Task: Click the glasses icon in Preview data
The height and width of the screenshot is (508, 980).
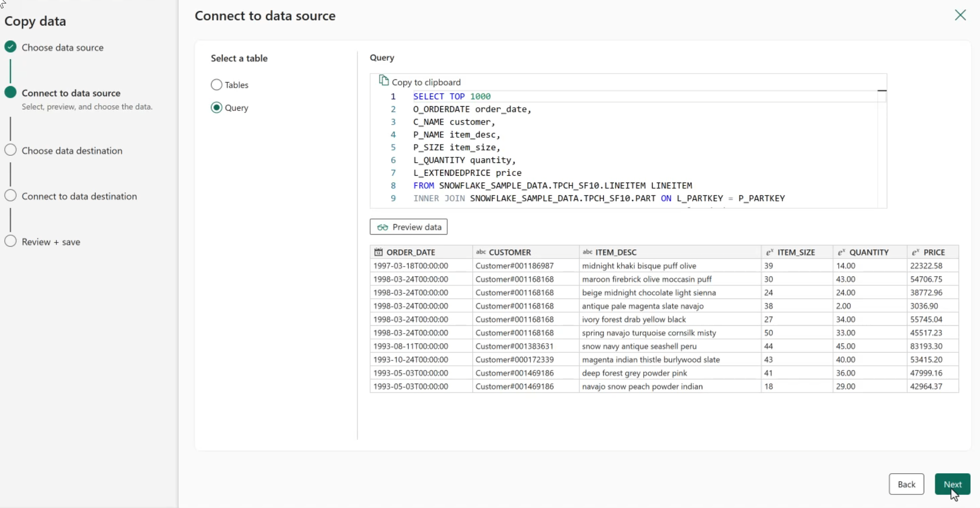Action: [x=382, y=227]
